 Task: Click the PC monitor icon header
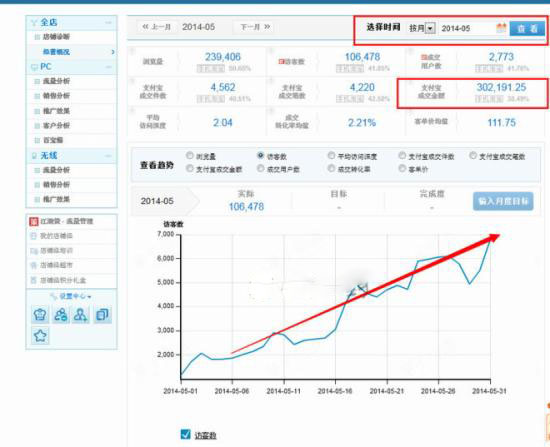coord(34,67)
